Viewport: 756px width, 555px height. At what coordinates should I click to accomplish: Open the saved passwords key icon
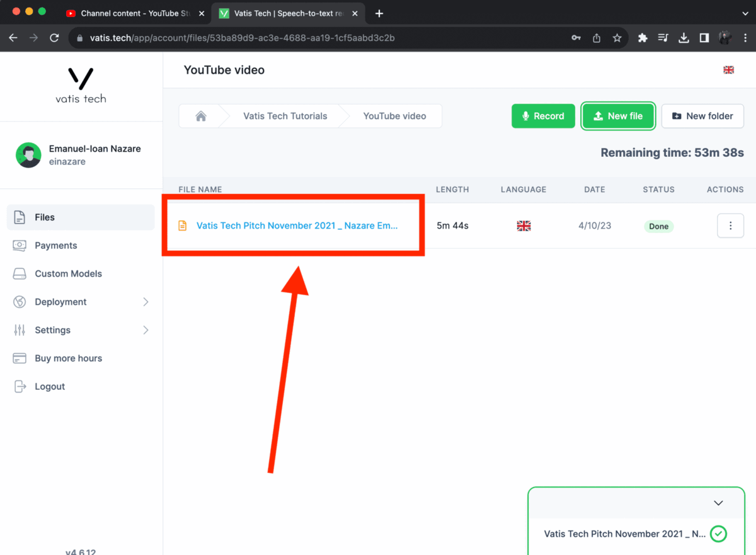(576, 38)
